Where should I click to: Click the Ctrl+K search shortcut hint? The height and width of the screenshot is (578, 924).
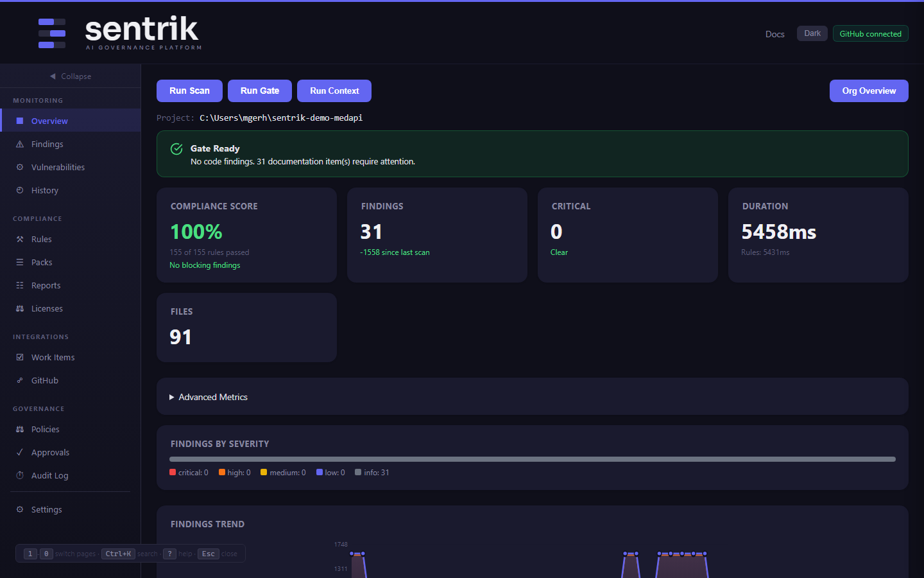[118, 554]
